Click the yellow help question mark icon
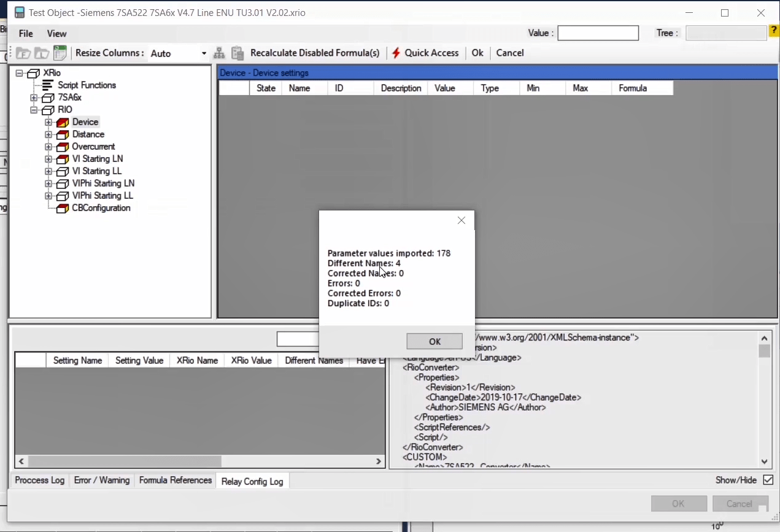Image resolution: width=780 pixels, height=532 pixels. point(774,32)
